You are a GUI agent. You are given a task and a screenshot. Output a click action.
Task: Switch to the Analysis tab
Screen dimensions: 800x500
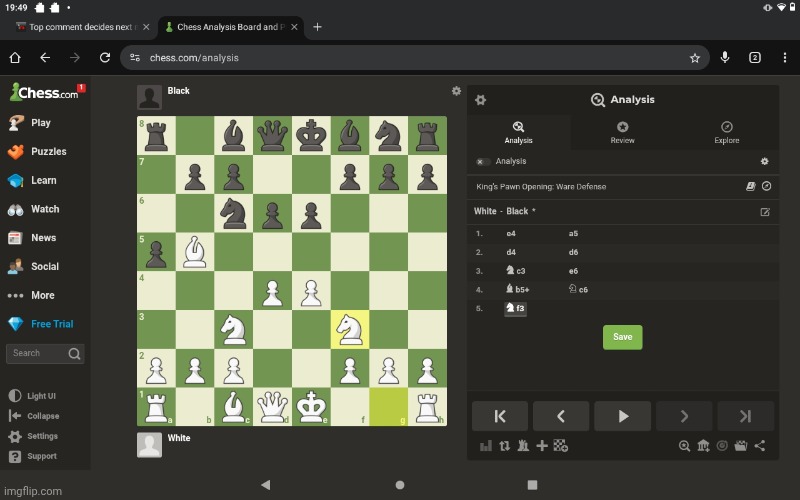pos(518,133)
